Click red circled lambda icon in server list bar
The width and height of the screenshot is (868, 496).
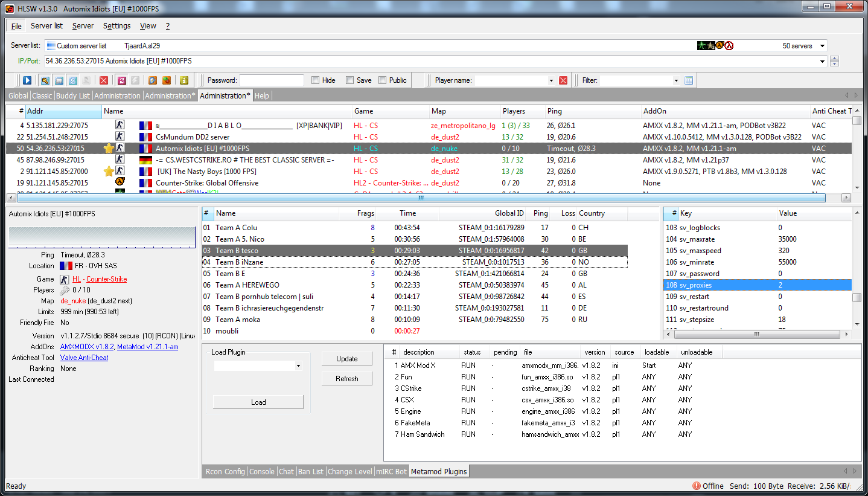(x=729, y=45)
